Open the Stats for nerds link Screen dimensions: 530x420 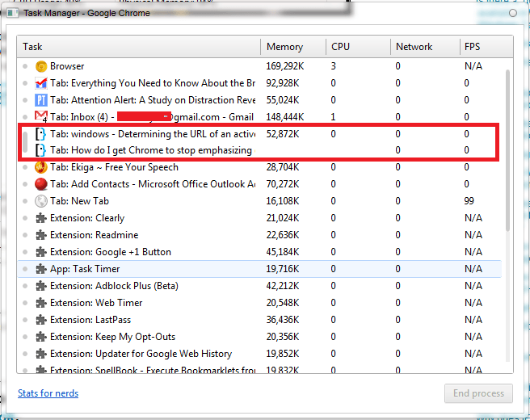point(48,393)
